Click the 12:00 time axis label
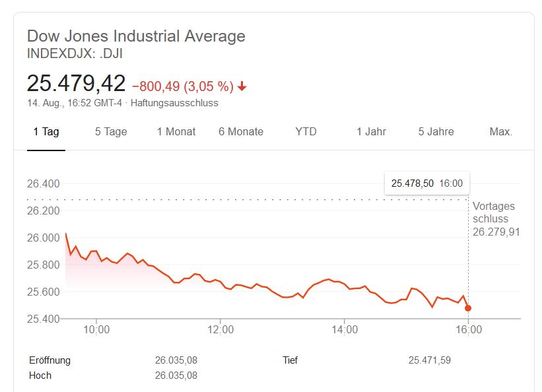542x392 pixels. click(220, 329)
